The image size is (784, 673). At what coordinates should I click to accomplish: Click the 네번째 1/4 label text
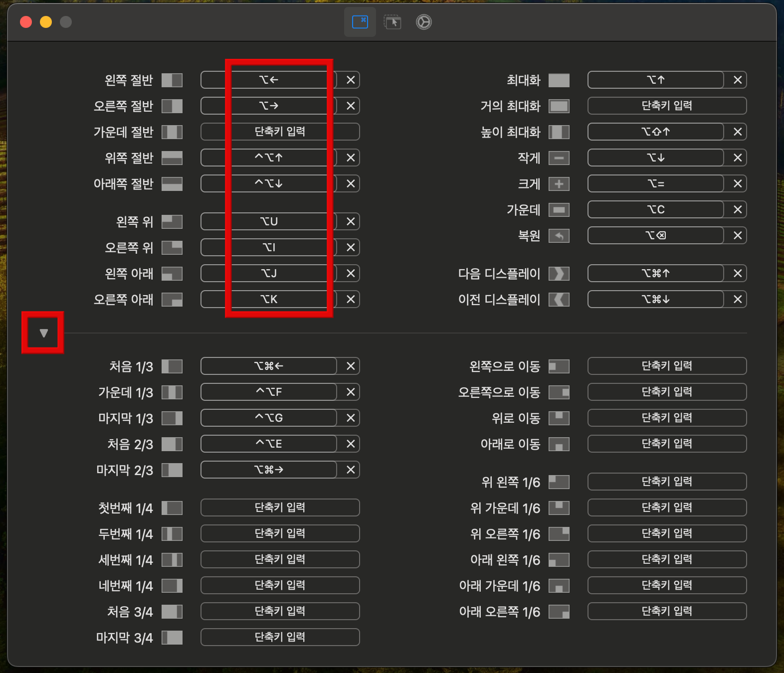[x=126, y=586]
